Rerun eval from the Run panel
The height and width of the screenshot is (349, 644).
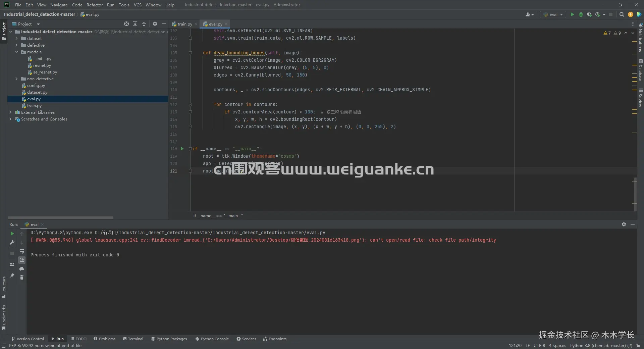tap(12, 234)
